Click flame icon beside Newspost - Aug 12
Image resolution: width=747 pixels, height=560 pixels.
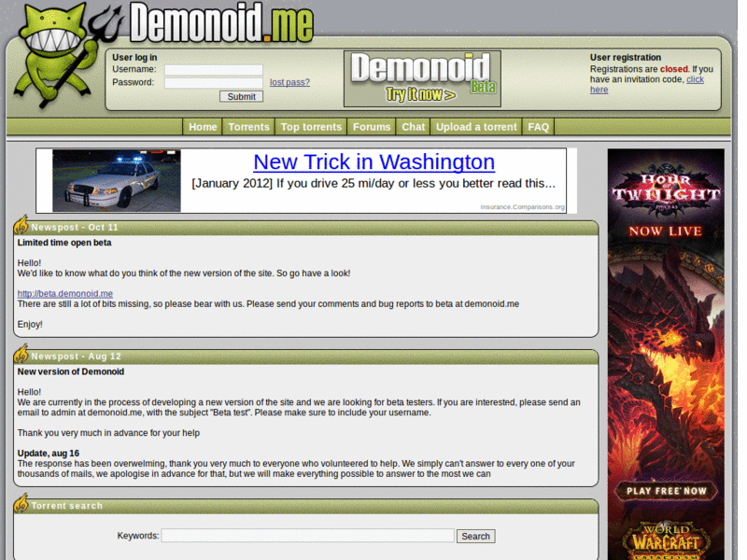pos(21,354)
